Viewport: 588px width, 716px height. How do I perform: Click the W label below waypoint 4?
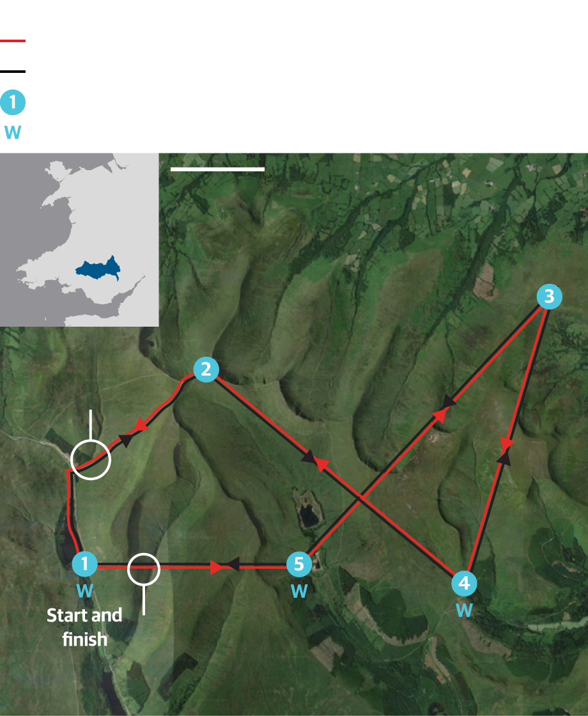click(464, 611)
